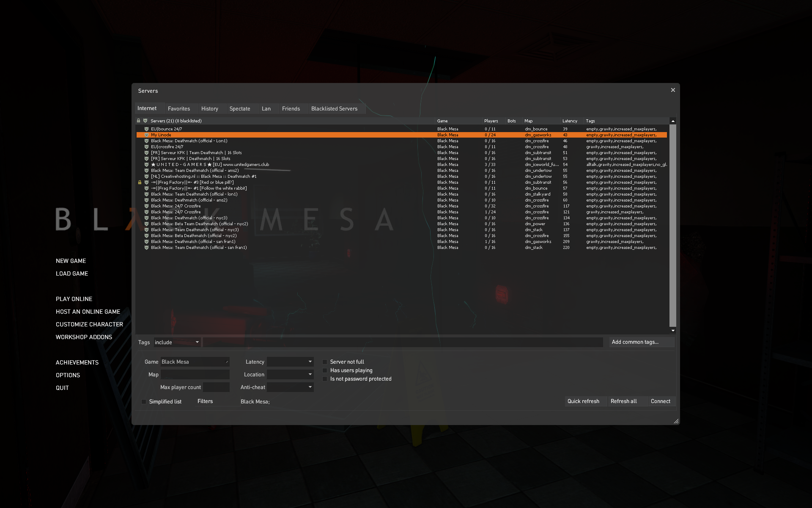Enable the Server not full checkbox
The height and width of the screenshot is (508, 812).
(x=325, y=362)
